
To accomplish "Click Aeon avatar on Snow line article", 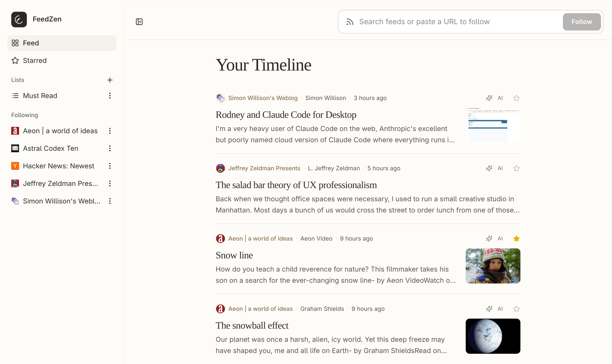I will click(x=221, y=239).
